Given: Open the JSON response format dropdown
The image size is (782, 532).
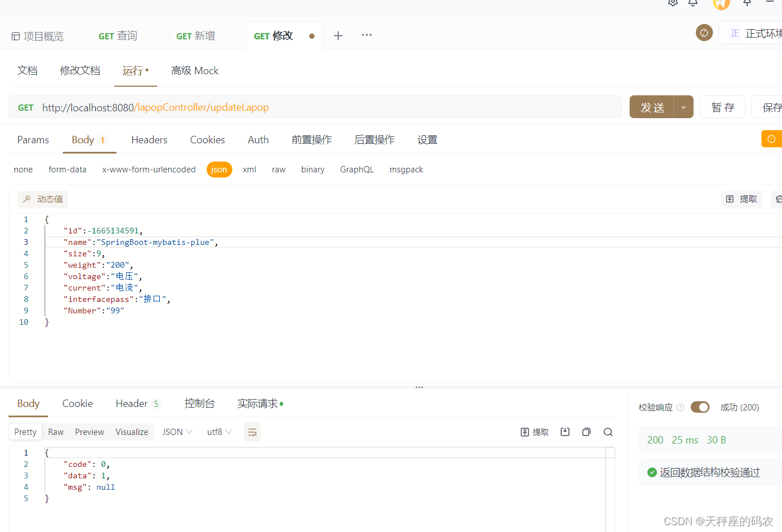Looking at the screenshot, I should (x=178, y=432).
